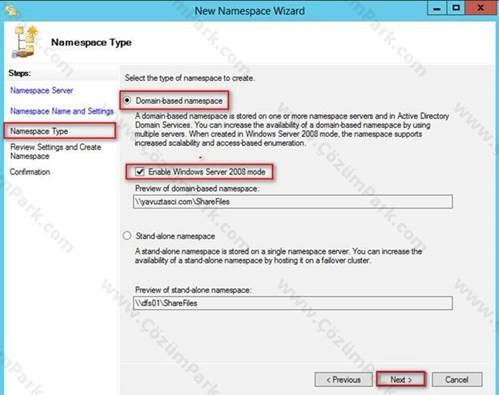Click the stand-alone namespace preview field

point(293,303)
